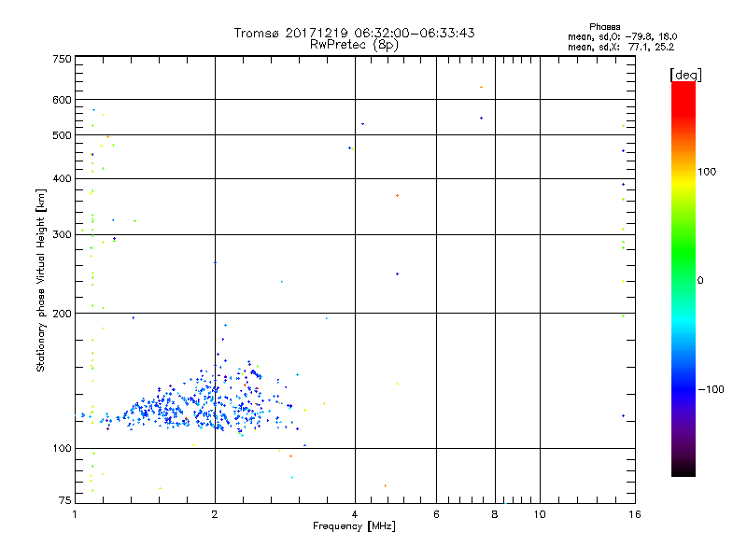Click y-axis tick label '600'
The width and height of the screenshot is (747, 560).
click(62, 100)
